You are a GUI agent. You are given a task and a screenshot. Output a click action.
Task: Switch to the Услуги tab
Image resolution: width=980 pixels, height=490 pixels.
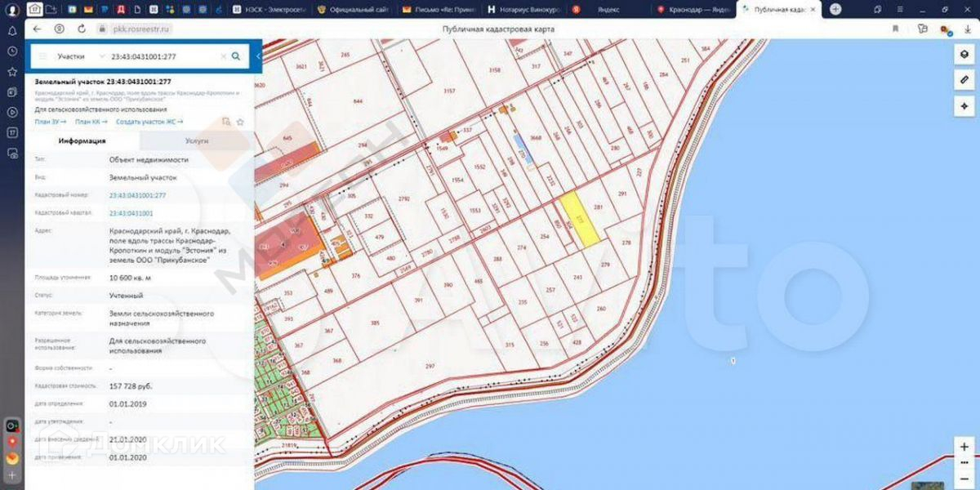pyautogui.click(x=197, y=140)
